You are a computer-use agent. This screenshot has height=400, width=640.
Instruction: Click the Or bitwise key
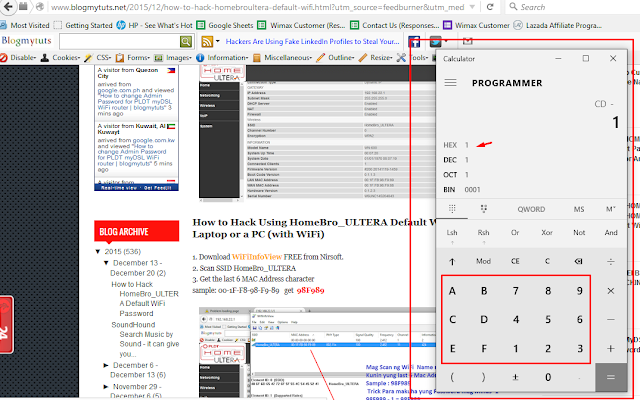click(515, 233)
